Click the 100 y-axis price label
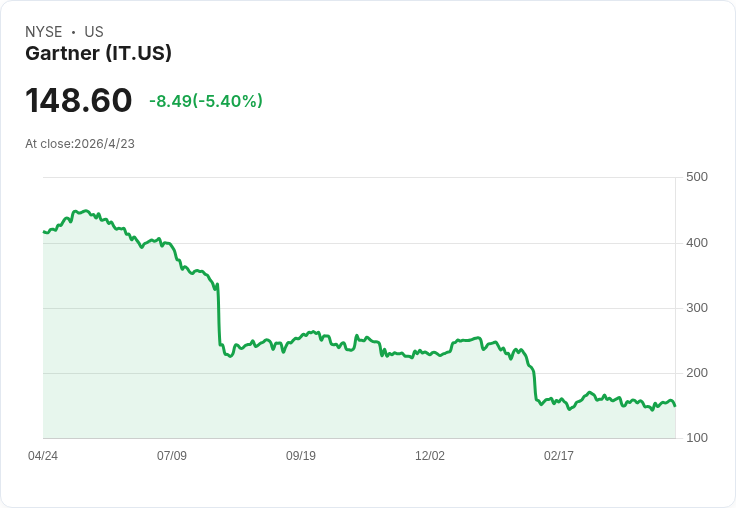Image resolution: width=736 pixels, height=508 pixels. (697, 438)
